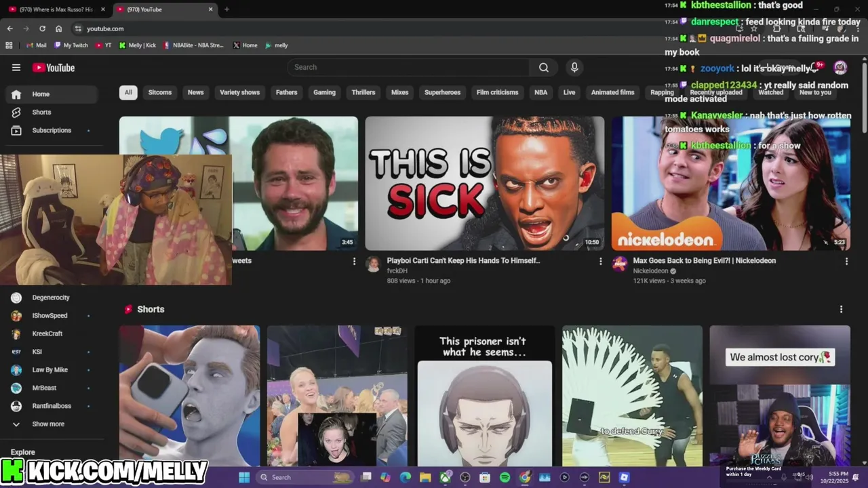This screenshot has height=488, width=868.
Task: Play the Nickelodeon video thumbnail
Action: pyautogui.click(x=731, y=184)
